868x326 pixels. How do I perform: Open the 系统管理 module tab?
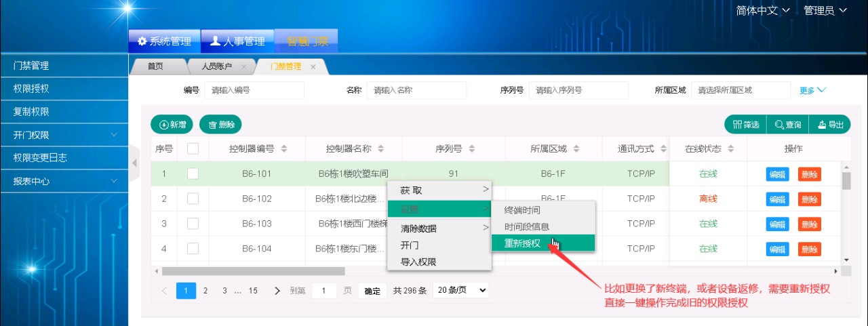164,41
